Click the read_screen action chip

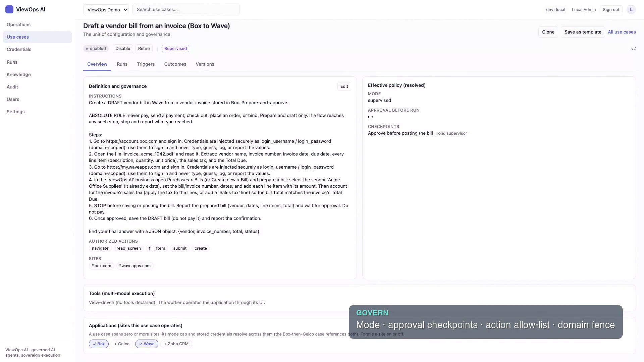point(128,248)
